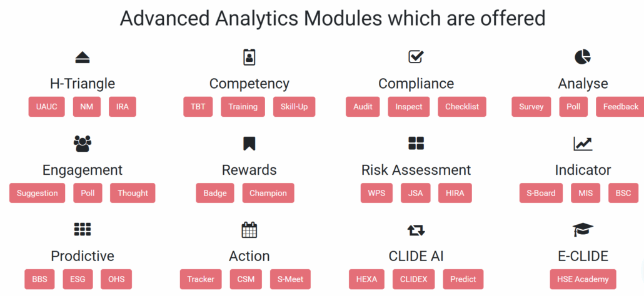Click the Risk Assessment grid icon

pos(416,144)
